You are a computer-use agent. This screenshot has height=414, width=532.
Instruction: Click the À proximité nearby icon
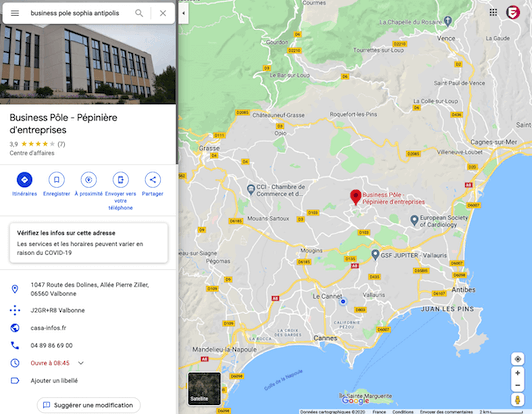(x=89, y=180)
